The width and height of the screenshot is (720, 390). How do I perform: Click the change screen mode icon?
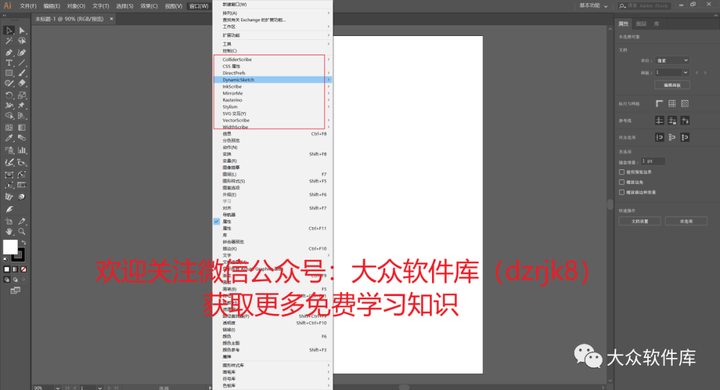click(15, 290)
